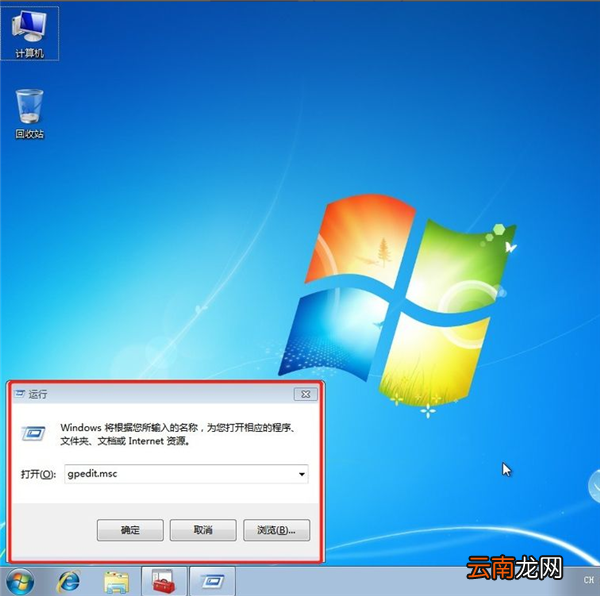Open the 打开 combo box history dropdown arrow
Screen dimensions: 600x596
click(x=302, y=474)
